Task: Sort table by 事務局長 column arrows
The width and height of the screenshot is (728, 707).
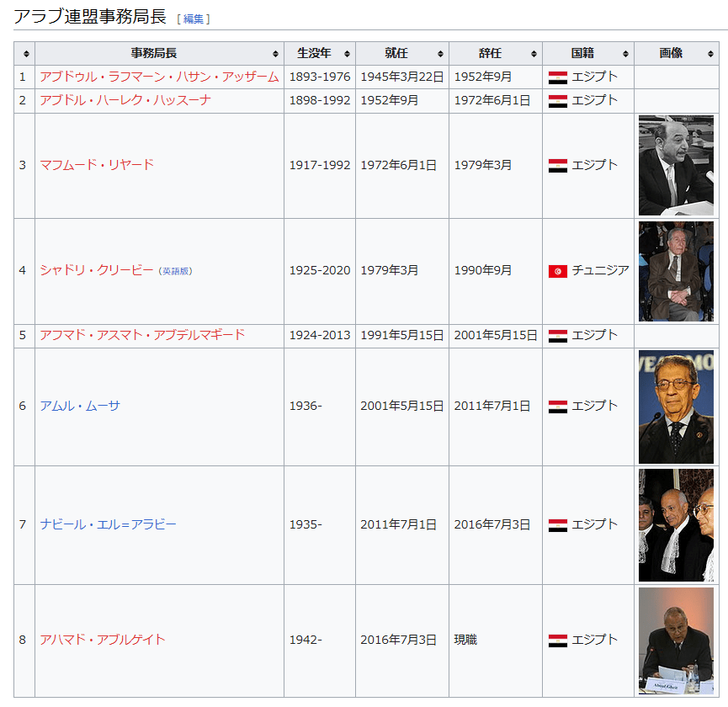Action: [x=275, y=54]
